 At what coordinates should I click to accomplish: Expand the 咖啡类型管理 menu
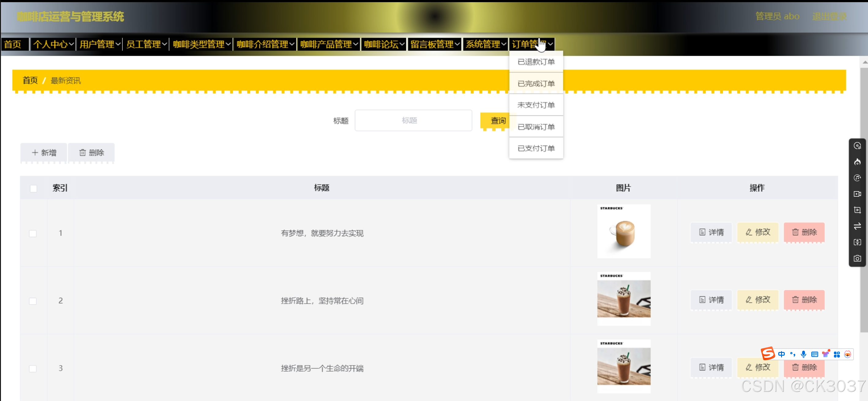tap(201, 44)
